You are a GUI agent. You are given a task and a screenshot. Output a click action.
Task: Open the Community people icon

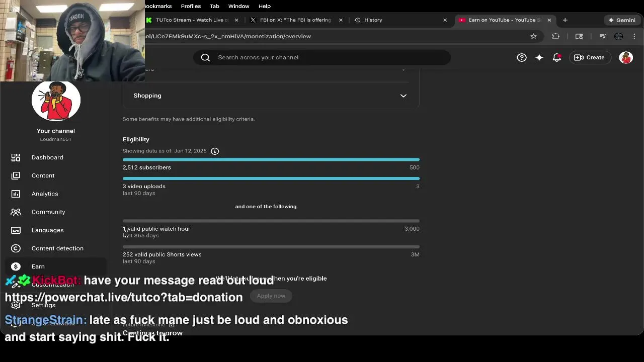pyautogui.click(x=16, y=212)
